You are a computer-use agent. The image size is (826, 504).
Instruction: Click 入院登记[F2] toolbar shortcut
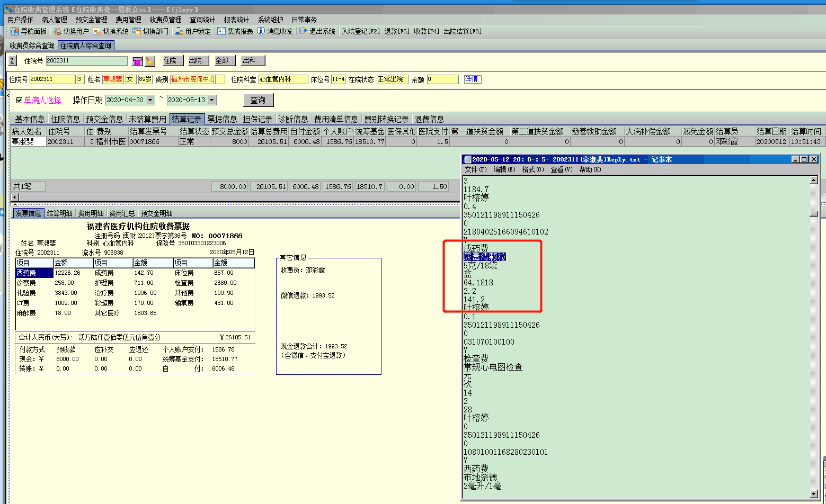click(361, 31)
